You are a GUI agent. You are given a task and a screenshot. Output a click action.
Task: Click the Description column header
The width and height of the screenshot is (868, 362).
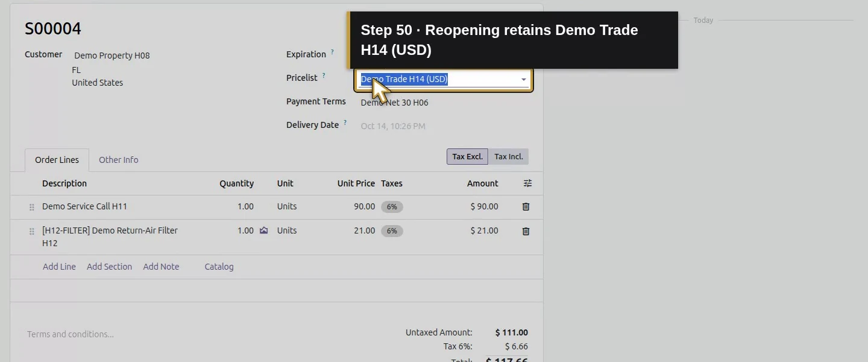64,183
